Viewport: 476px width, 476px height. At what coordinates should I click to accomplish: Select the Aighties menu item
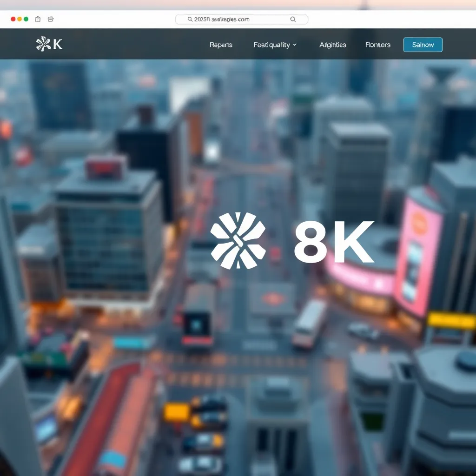[x=333, y=45]
